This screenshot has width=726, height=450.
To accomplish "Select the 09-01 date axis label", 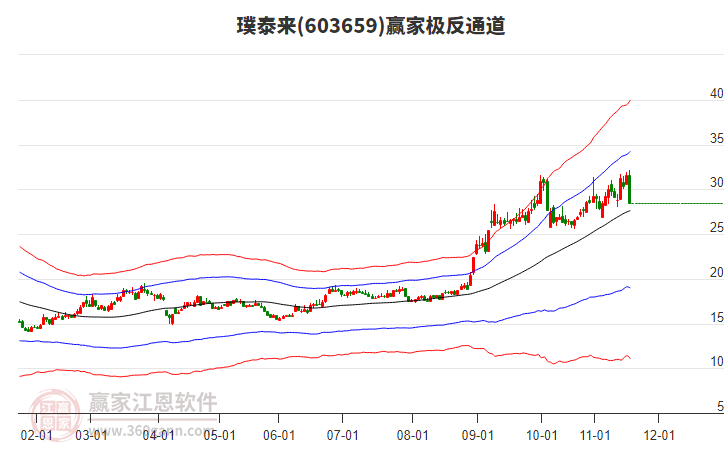I will pos(477,436).
